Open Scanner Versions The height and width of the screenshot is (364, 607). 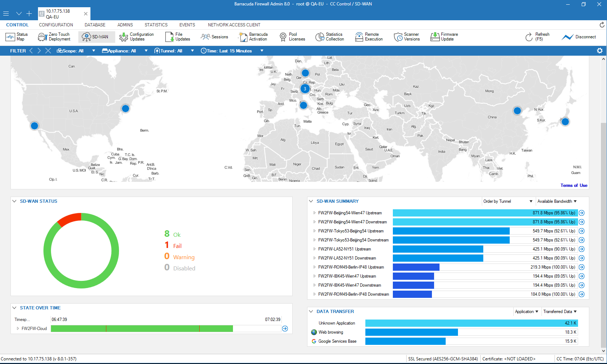click(x=407, y=37)
